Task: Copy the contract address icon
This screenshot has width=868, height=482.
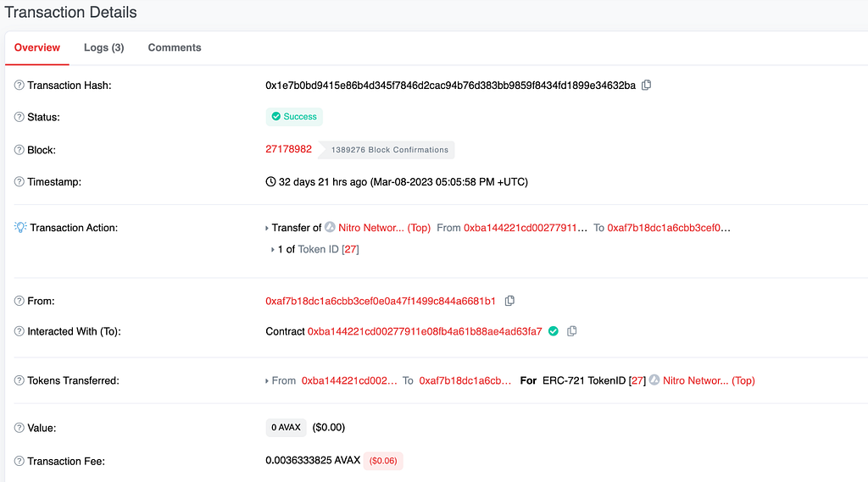Action: point(572,331)
